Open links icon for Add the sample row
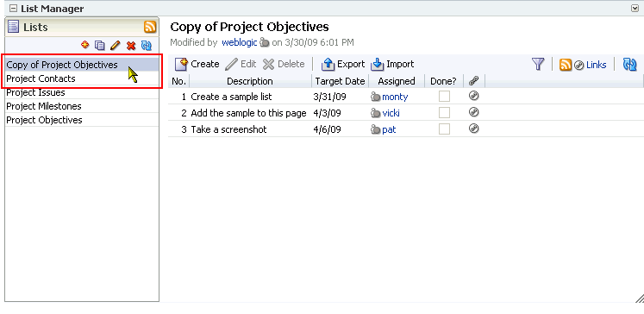The height and width of the screenshot is (314, 644). pyautogui.click(x=474, y=112)
